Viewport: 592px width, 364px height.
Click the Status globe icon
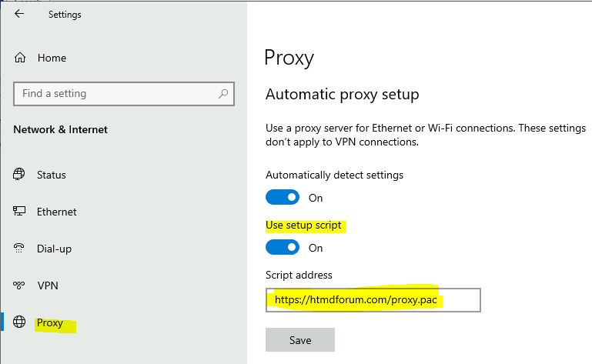tap(20, 175)
